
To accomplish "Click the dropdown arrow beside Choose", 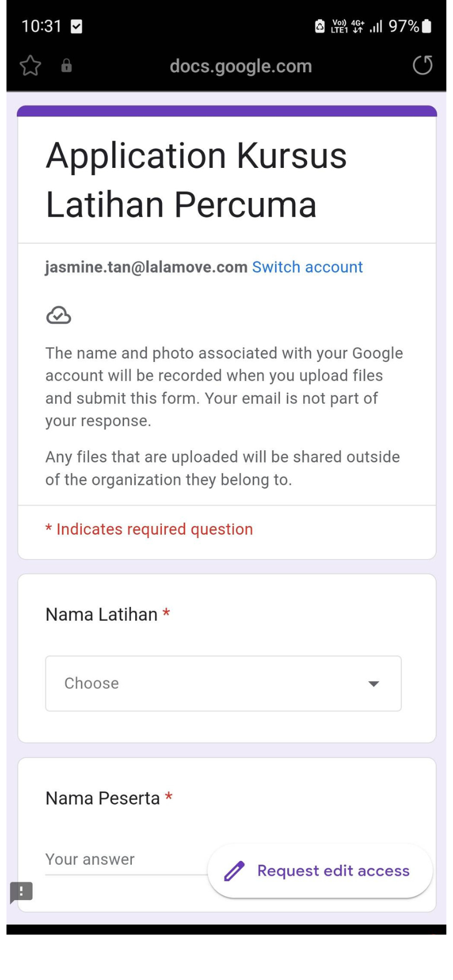I will tap(374, 684).
